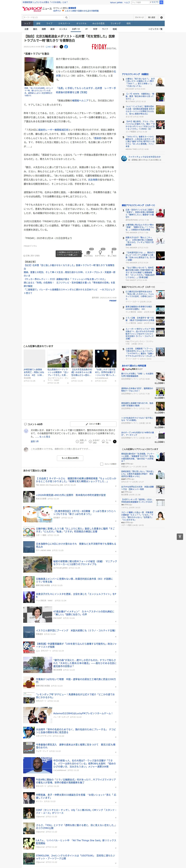Dismiss the JR埼京線 recommended article card
Viewport: 186px width, 868px height.
pos(44,381)
